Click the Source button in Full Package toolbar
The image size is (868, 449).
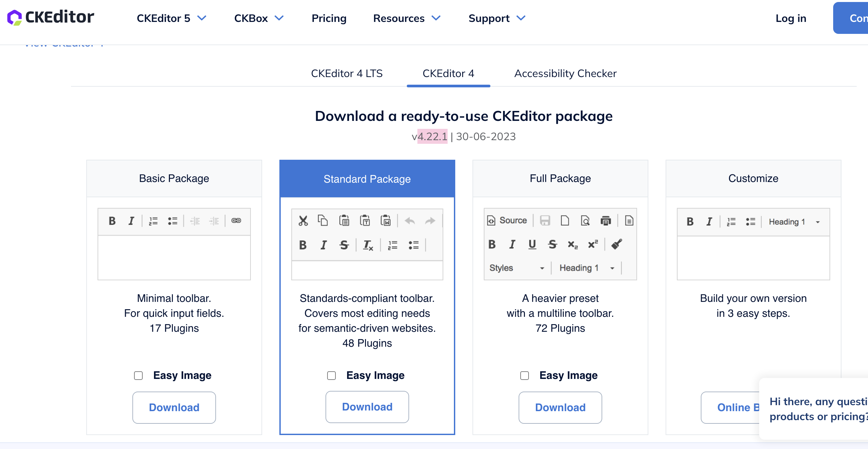pos(507,221)
